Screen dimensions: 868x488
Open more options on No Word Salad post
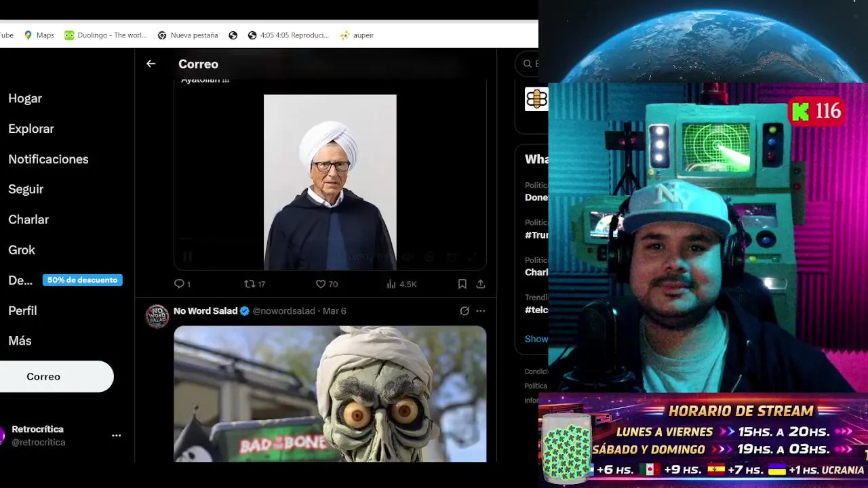(480, 310)
